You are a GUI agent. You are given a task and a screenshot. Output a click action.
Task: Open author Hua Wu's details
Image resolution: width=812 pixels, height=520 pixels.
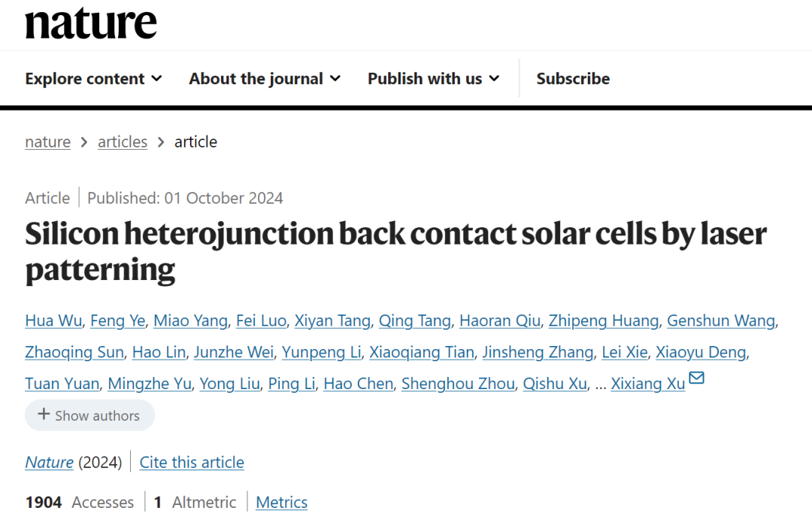pyautogui.click(x=53, y=321)
